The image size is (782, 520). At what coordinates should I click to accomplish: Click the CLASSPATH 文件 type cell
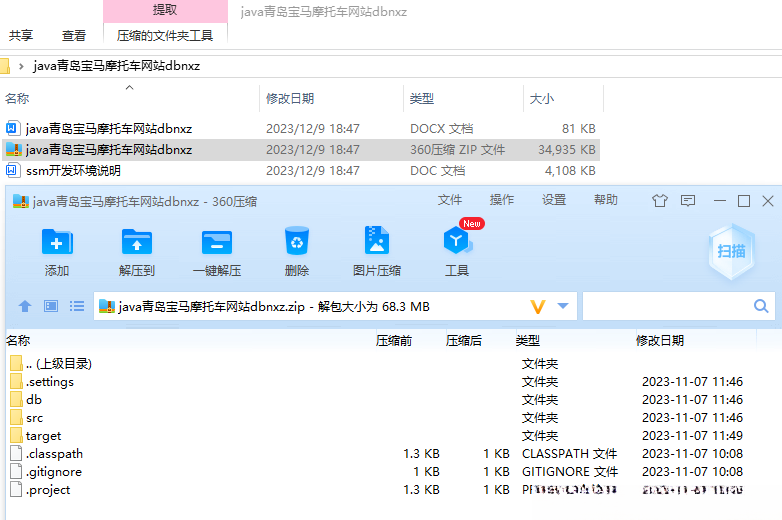[570, 454]
